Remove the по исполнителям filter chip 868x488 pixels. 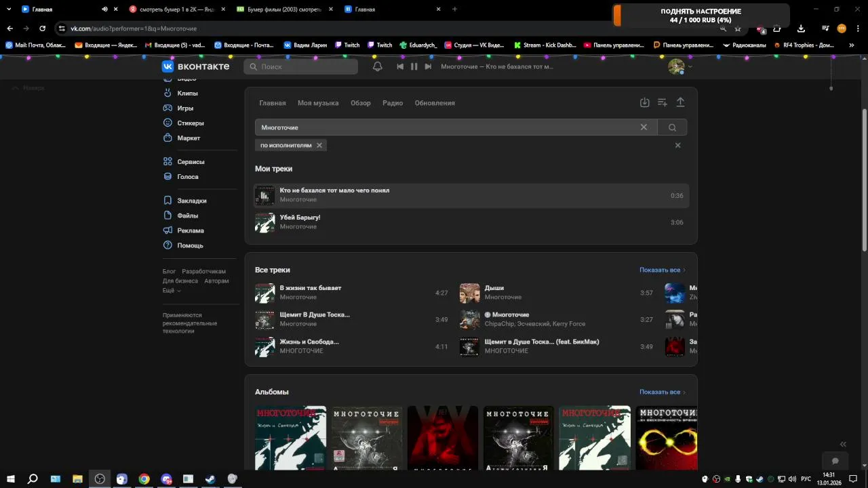coord(319,145)
